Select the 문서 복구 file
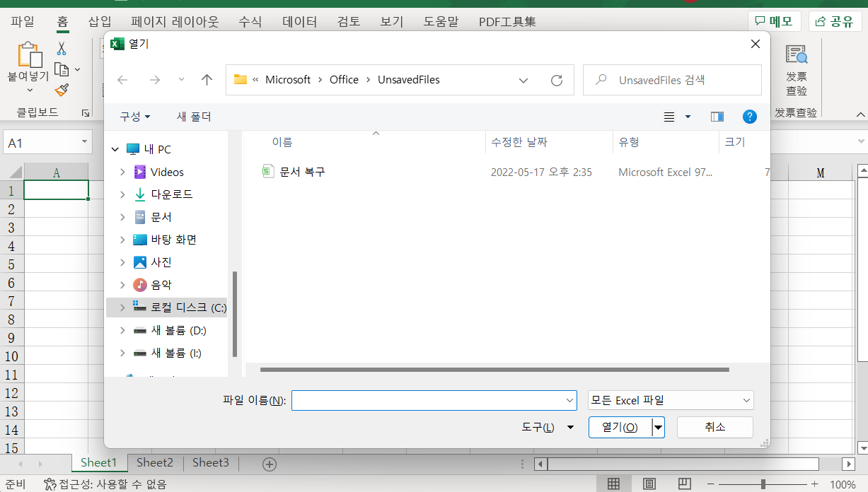Image resolution: width=868 pixels, height=492 pixels. click(x=302, y=172)
